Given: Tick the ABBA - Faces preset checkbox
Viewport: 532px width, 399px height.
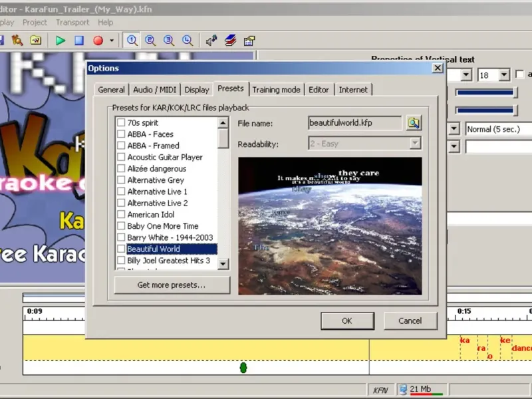Looking at the screenshot, I should point(121,134).
